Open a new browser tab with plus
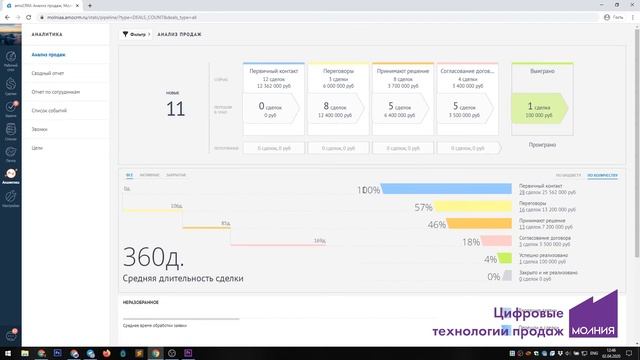Screen dimensions: 640x360 click(x=90, y=6)
